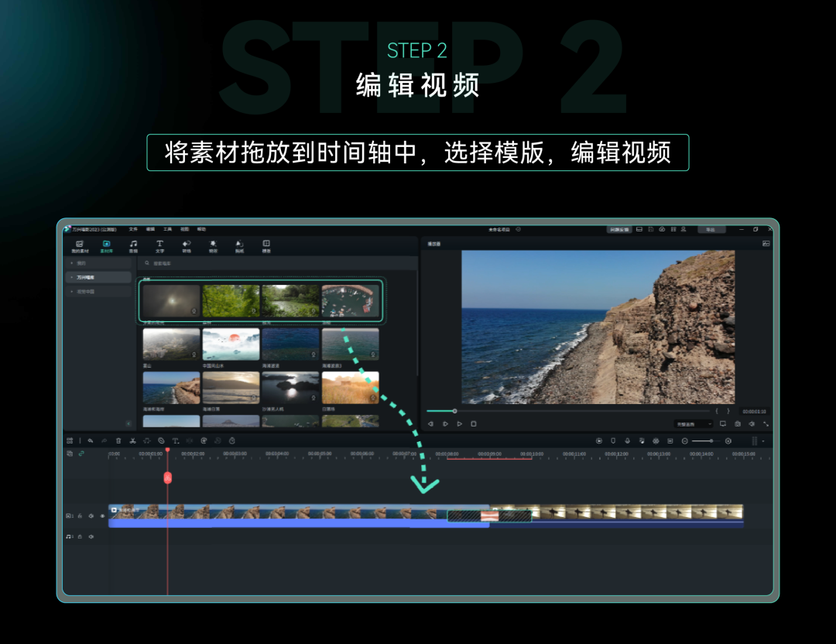
Task: Mute the audio track 1 speaker
Action: (x=91, y=536)
